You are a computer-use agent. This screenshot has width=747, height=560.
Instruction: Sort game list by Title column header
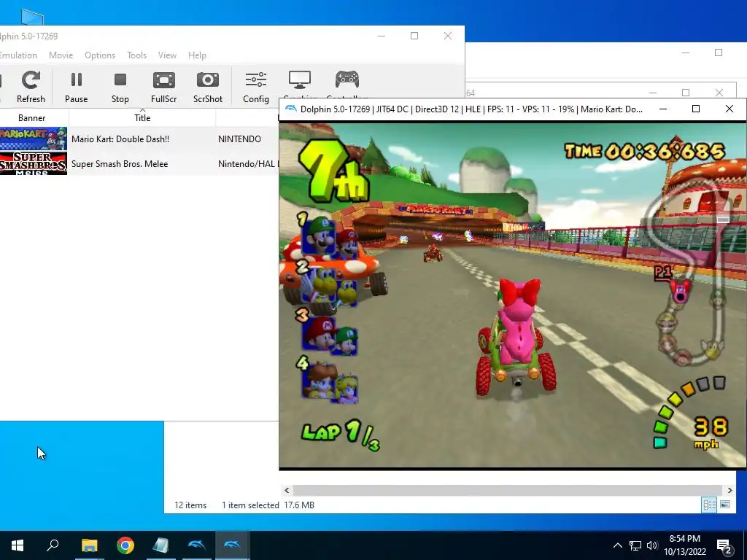142,118
